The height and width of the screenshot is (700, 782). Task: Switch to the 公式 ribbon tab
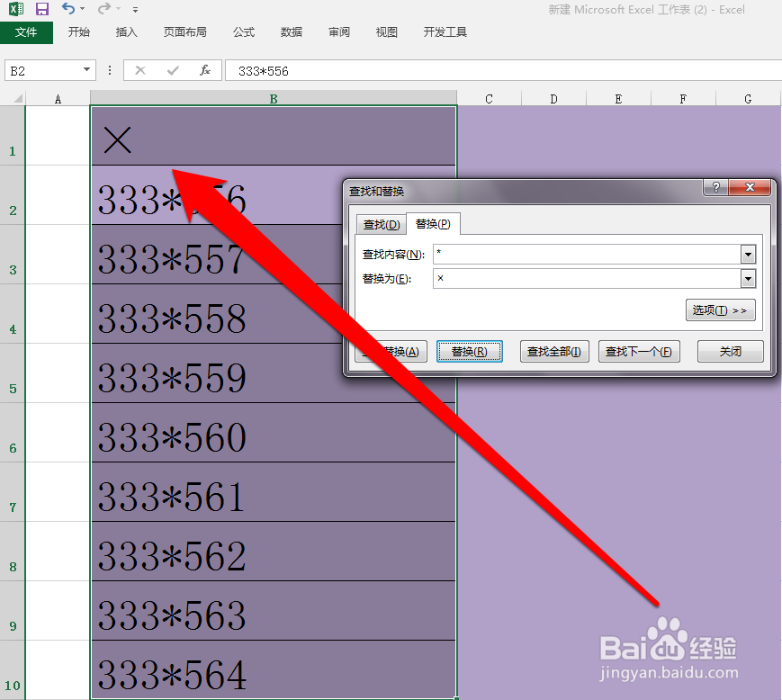(x=244, y=32)
